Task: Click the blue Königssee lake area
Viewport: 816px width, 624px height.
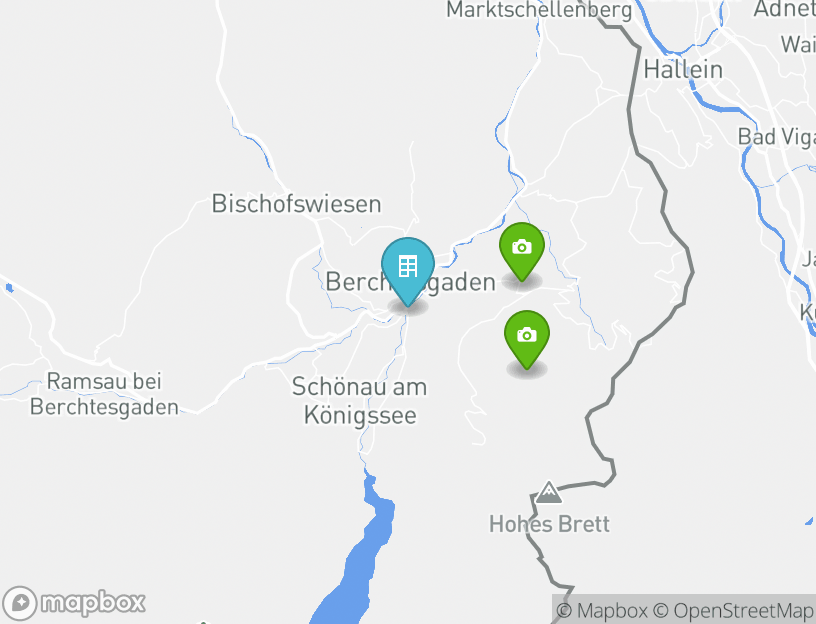Action: 359,562
